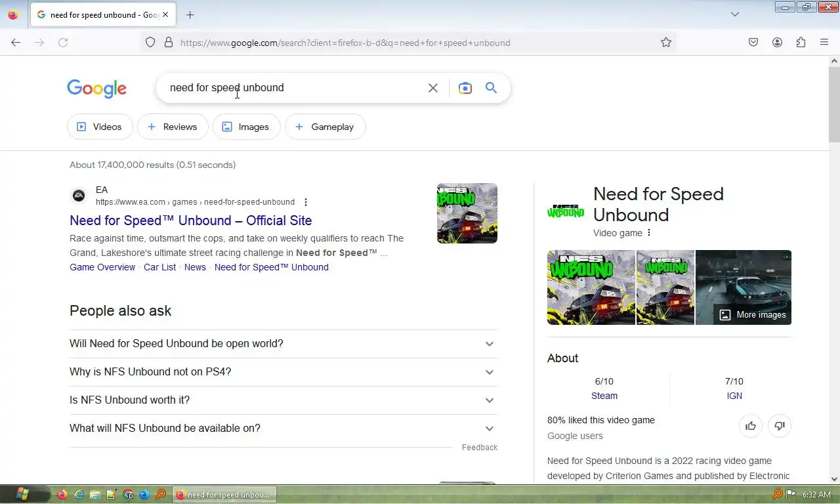Open Need for Speed Unbound Official Site link
Screen dimensions: 840x504
[x=191, y=220]
